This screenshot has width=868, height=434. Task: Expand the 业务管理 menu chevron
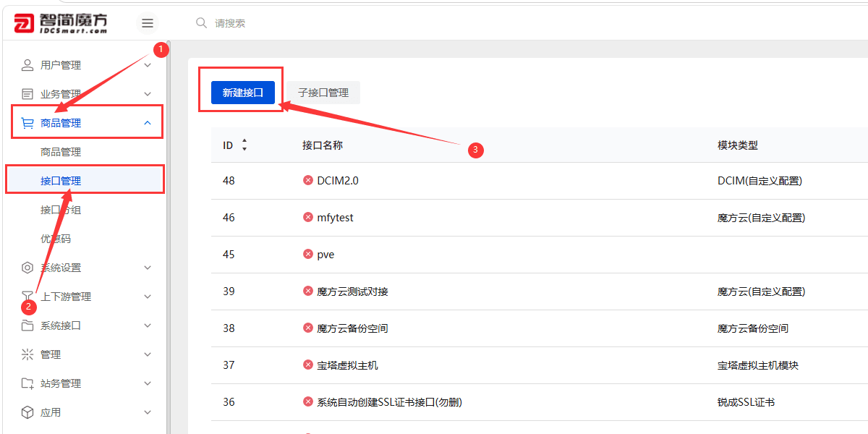[148, 94]
